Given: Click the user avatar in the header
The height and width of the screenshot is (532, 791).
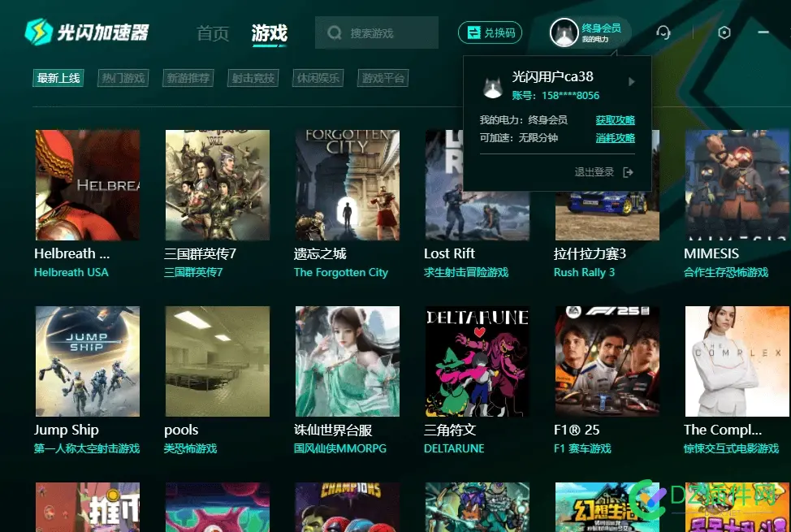Looking at the screenshot, I should click(x=564, y=32).
